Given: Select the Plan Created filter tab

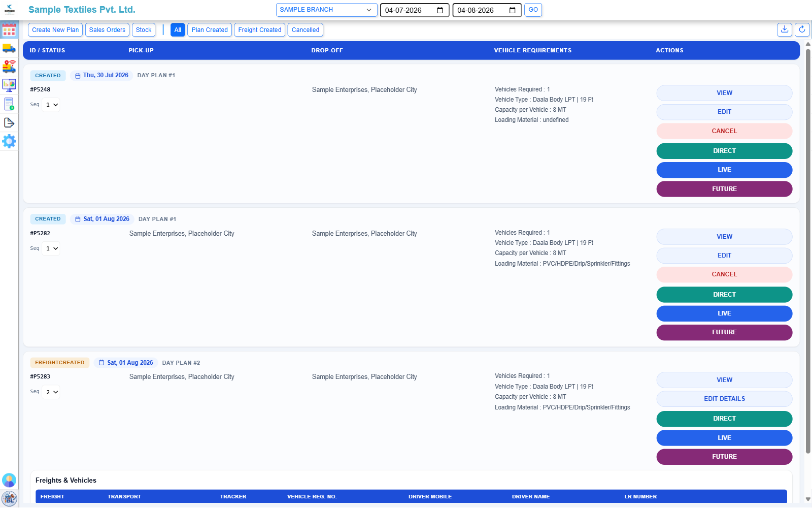Looking at the screenshot, I should tap(210, 30).
